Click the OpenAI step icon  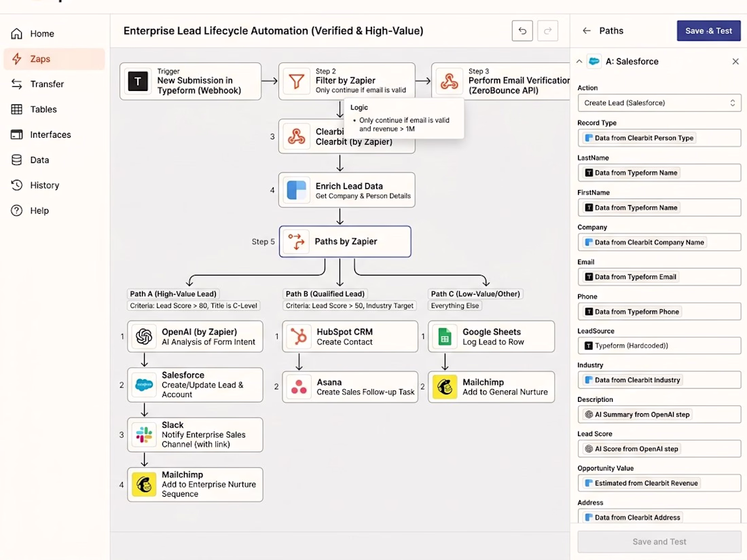click(x=144, y=337)
